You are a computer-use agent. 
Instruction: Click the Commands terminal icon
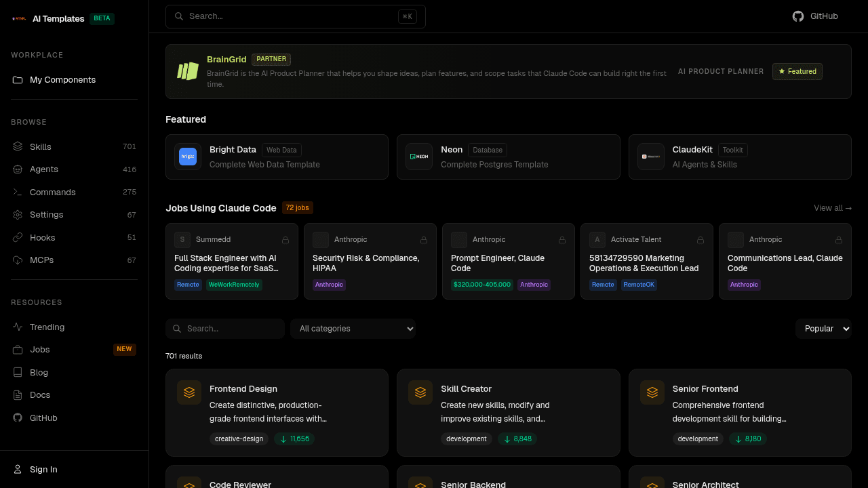tap(17, 192)
